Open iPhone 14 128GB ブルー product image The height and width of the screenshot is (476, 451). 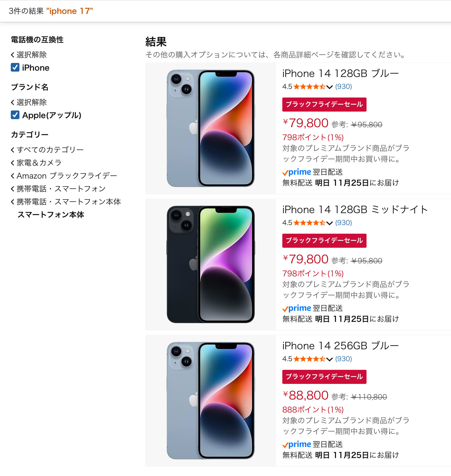pyautogui.click(x=211, y=128)
